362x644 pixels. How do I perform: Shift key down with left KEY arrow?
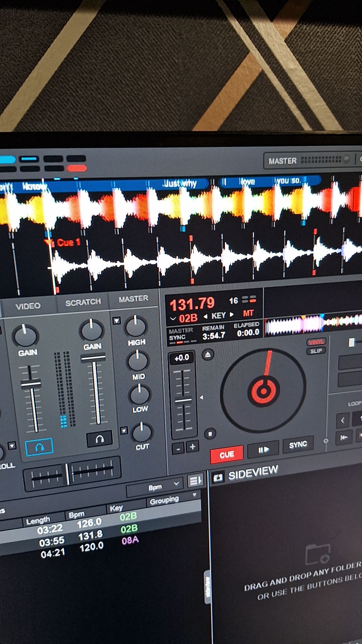click(x=205, y=316)
